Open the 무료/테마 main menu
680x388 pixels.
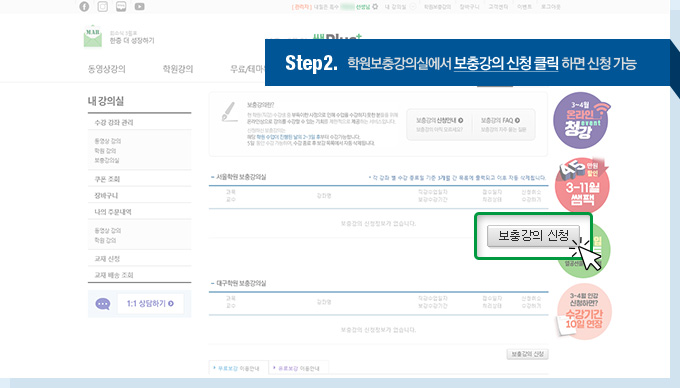click(247, 69)
